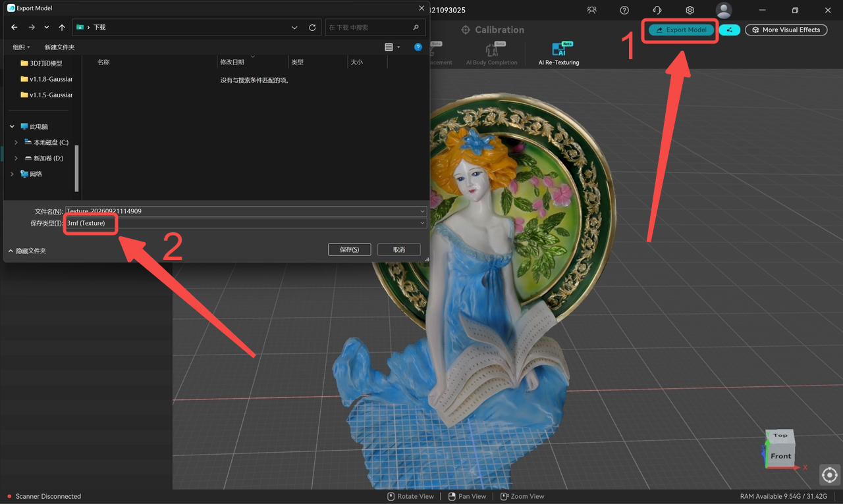
Task: Toggle 隐藏文件夹 hide folders
Action: click(x=27, y=251)
